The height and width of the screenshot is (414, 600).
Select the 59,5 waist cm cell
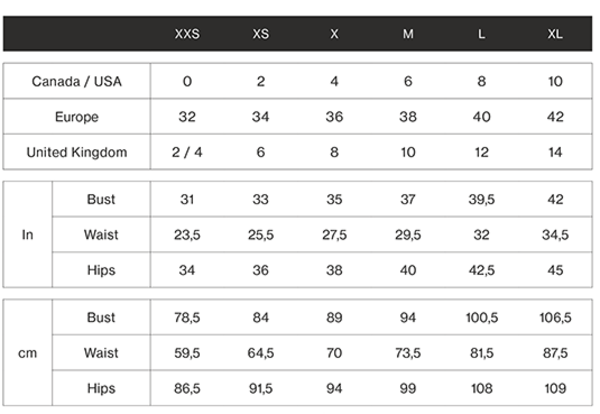(x=187, y=353)
